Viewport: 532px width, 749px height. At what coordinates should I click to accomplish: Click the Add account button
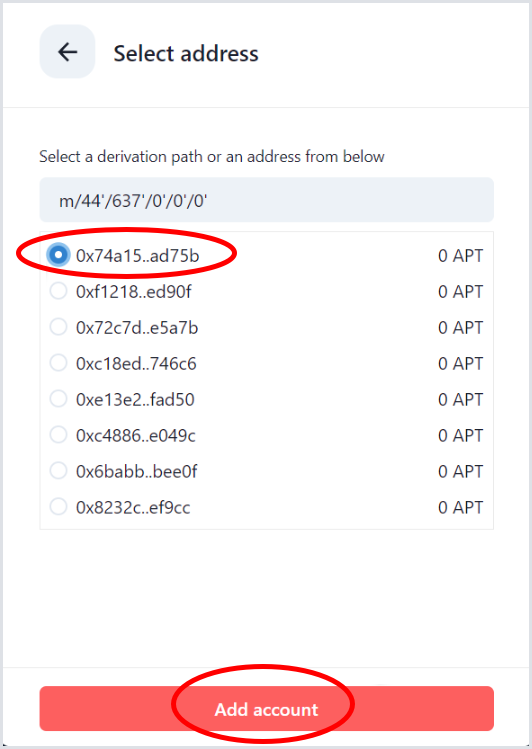(266, 709)
